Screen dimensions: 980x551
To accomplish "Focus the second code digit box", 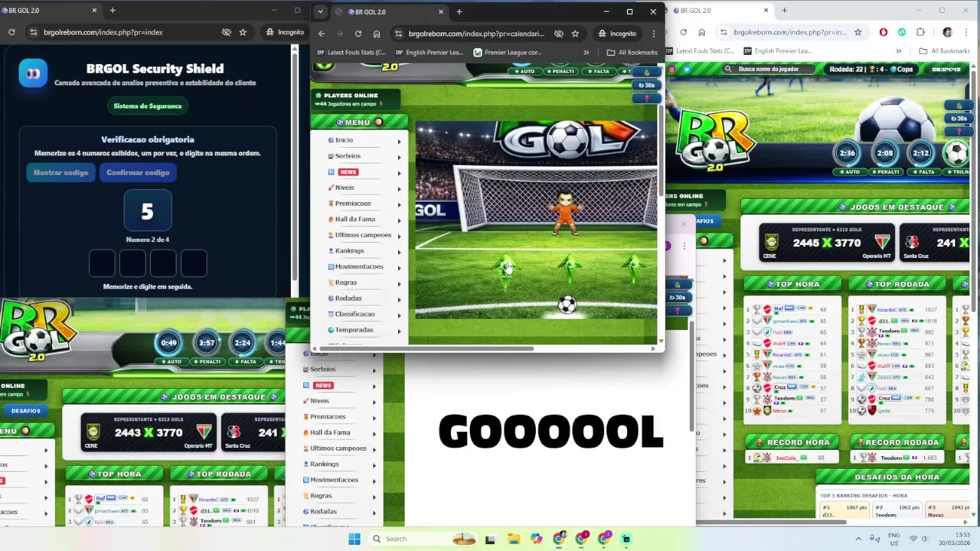I will [x=132, y=263].
